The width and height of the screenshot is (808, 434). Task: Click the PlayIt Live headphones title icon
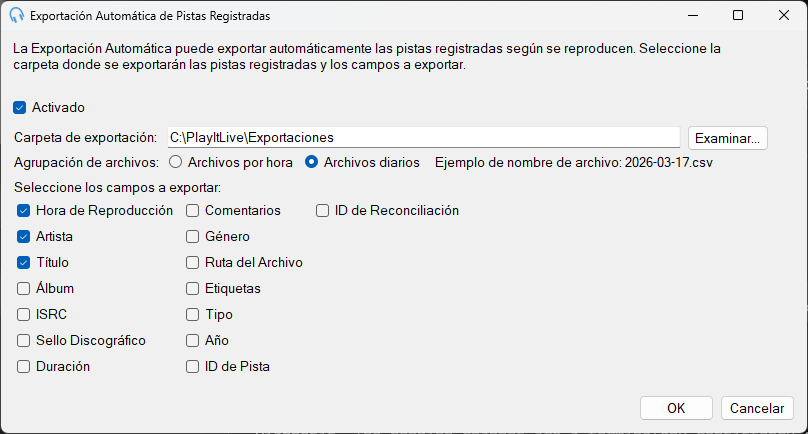(16, 15)
